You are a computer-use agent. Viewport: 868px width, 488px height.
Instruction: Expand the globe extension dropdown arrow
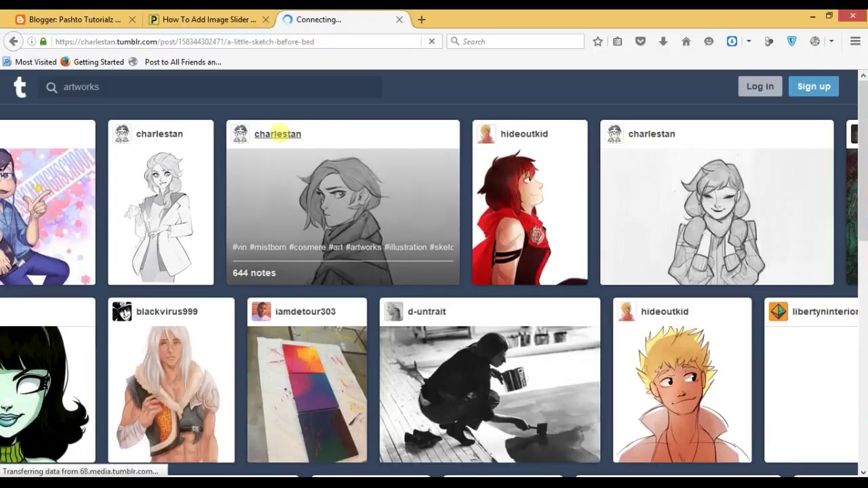[x=831, y=41]
